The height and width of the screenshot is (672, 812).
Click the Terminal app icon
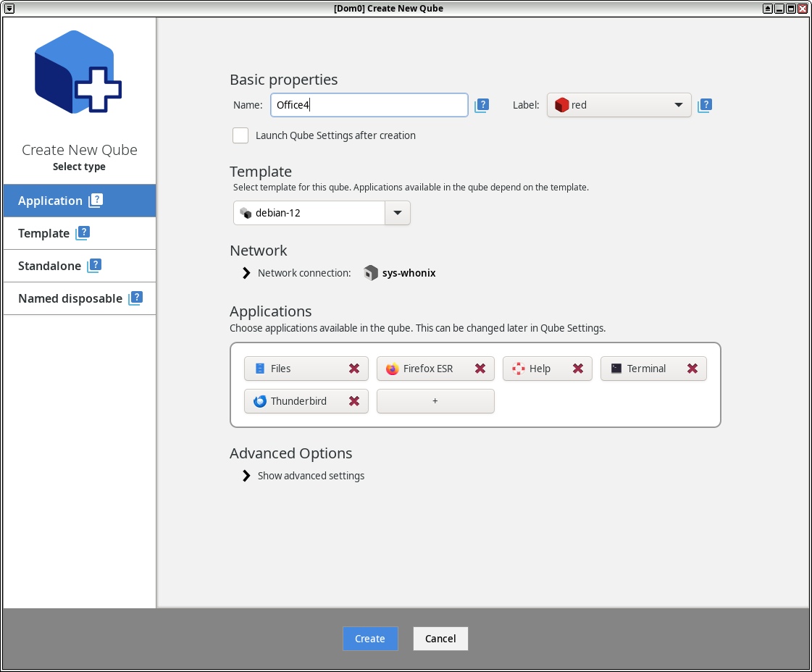click(616, 369)
